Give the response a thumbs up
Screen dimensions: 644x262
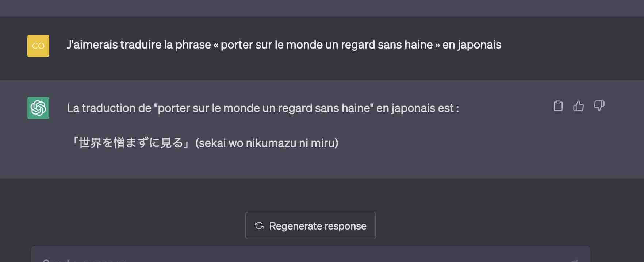[578, 106]
